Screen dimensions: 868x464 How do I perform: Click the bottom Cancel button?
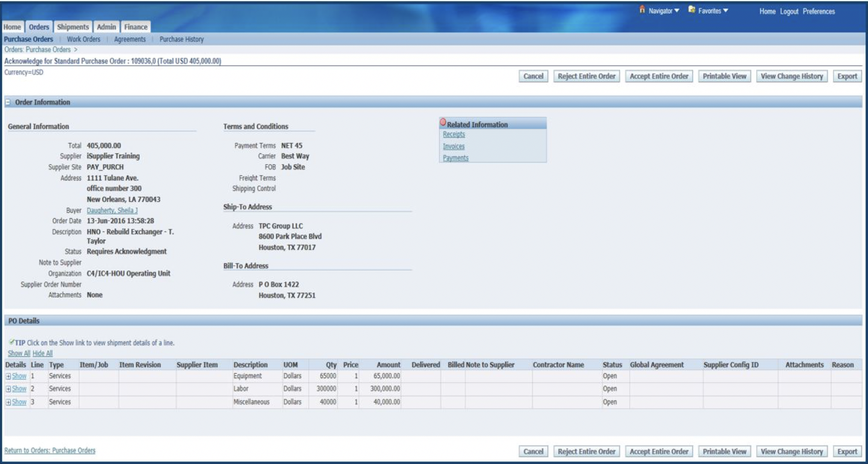coord(533,452)
